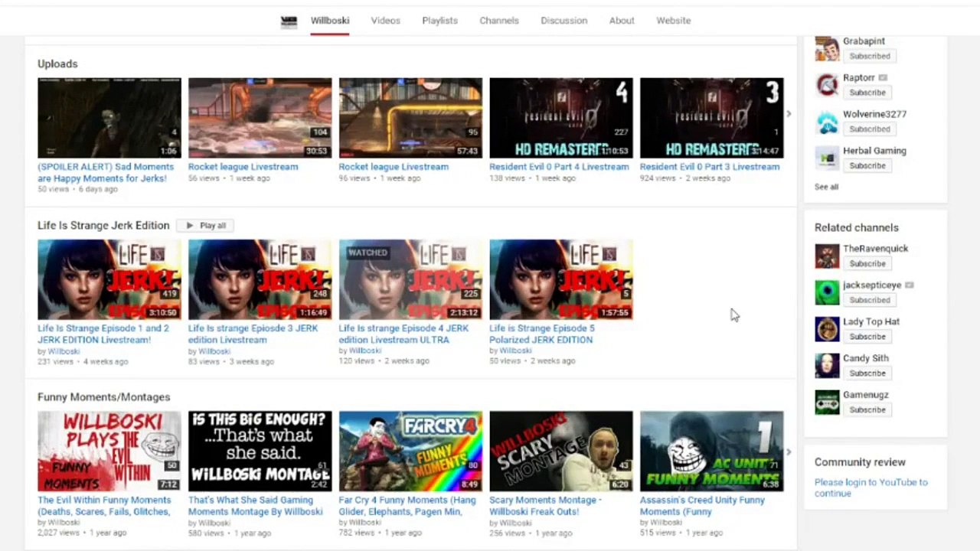Image resolution: width=980 pixels, height=551 pixels.
Task: Subscribe to Gamenugz
Action: (x=867, y=411)
